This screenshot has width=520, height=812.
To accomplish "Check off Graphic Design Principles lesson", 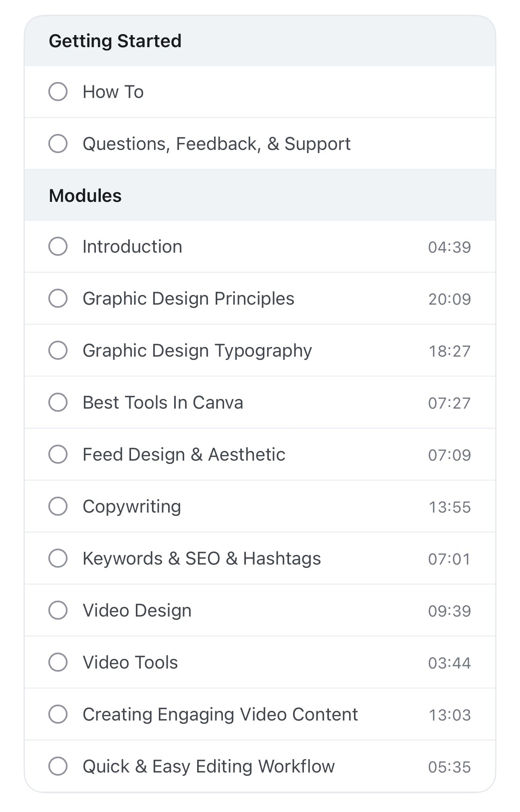I will pyautogui.click(x=58, y=299).
